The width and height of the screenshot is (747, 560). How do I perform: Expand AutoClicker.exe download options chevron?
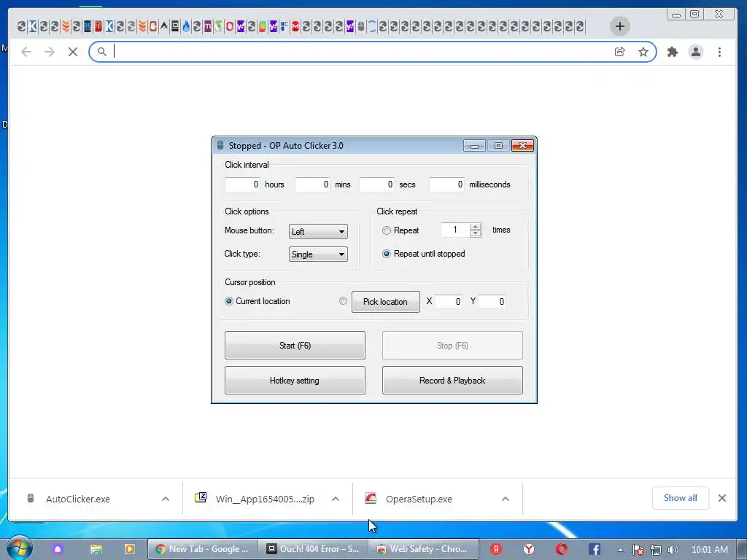point(166,499)
